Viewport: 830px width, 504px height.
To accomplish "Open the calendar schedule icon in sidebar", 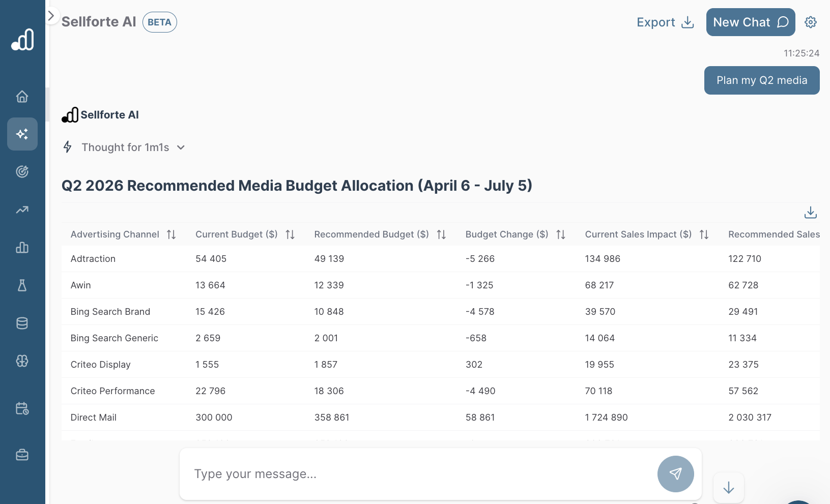I will click(x=22, y=408).
